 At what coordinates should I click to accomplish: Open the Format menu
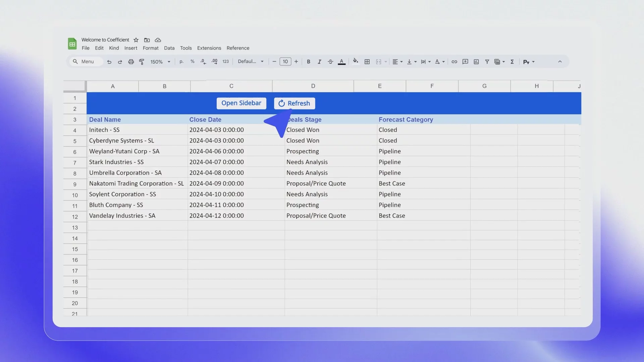(150, 48)
